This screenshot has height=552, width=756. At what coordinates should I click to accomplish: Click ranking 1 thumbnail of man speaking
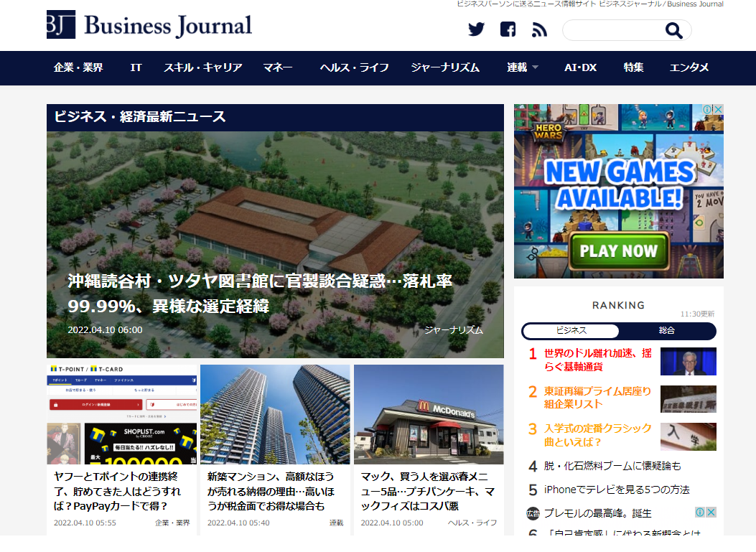688,361
